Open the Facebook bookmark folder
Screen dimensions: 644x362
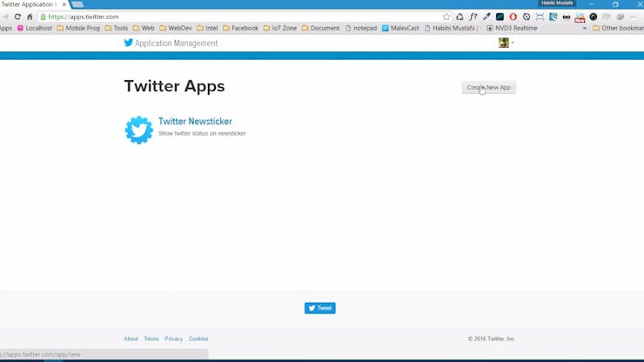240,28
